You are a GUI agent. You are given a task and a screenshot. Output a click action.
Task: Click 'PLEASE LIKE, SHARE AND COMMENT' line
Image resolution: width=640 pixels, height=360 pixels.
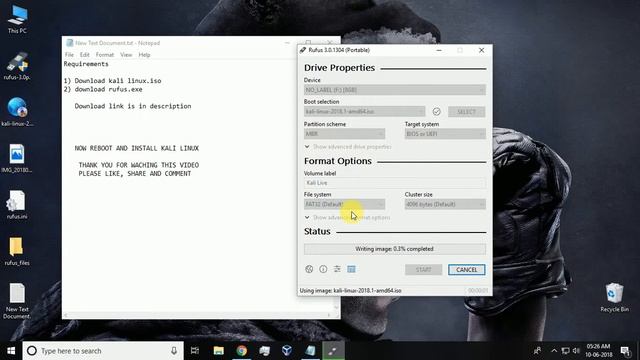point(135,173)
